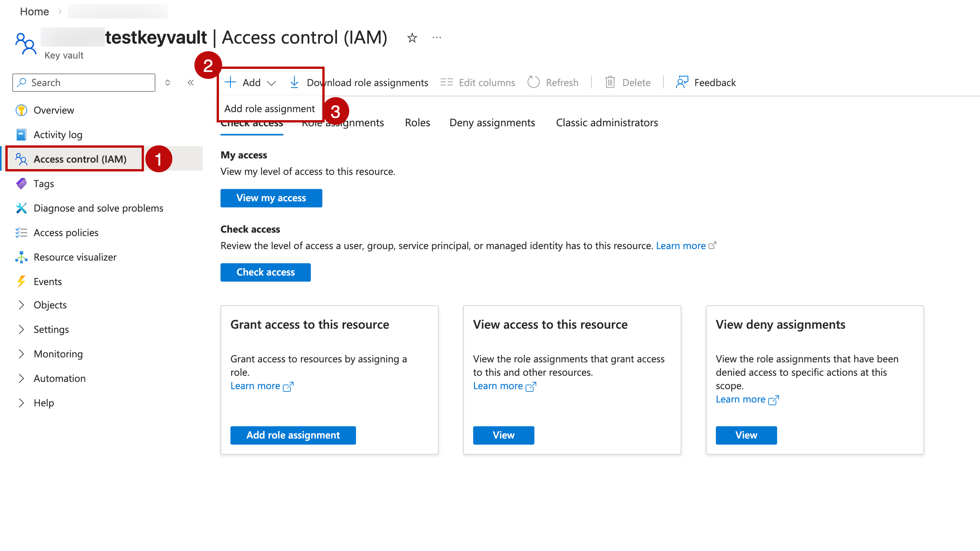This screenshot has height=551, width=980.
Task: Switch to the Classic administrators tab
Action: 607,122
